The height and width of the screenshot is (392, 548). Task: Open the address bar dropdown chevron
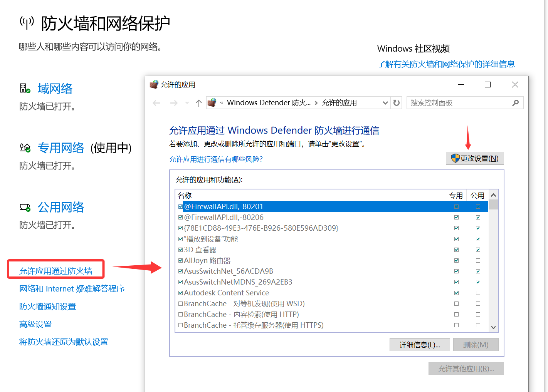(385, 102)
